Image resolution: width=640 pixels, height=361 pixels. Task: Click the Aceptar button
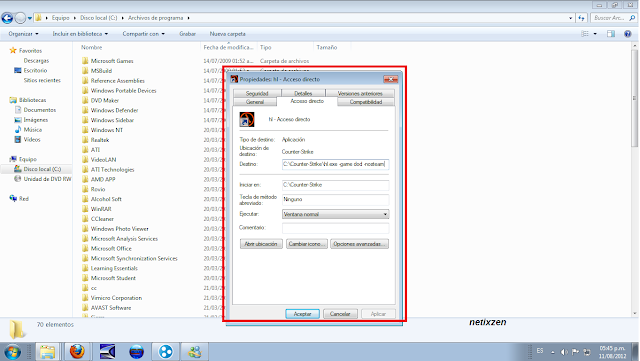[302, 314]
